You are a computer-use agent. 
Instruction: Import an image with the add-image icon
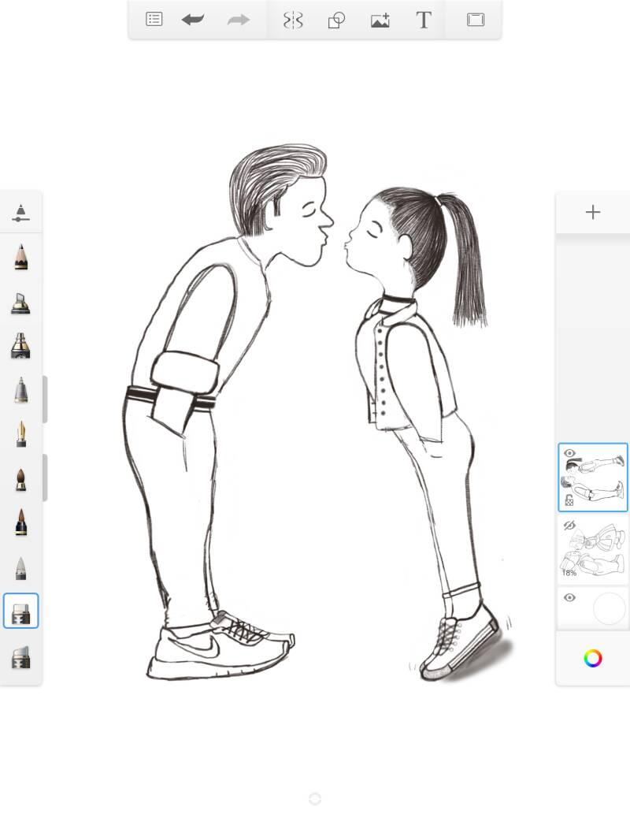[x=380, y=20]
